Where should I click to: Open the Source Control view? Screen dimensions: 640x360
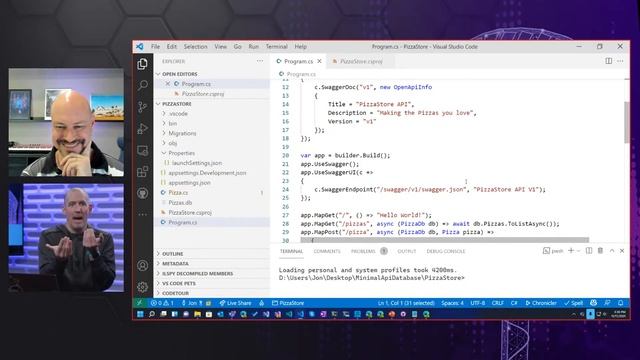(142, 107)
